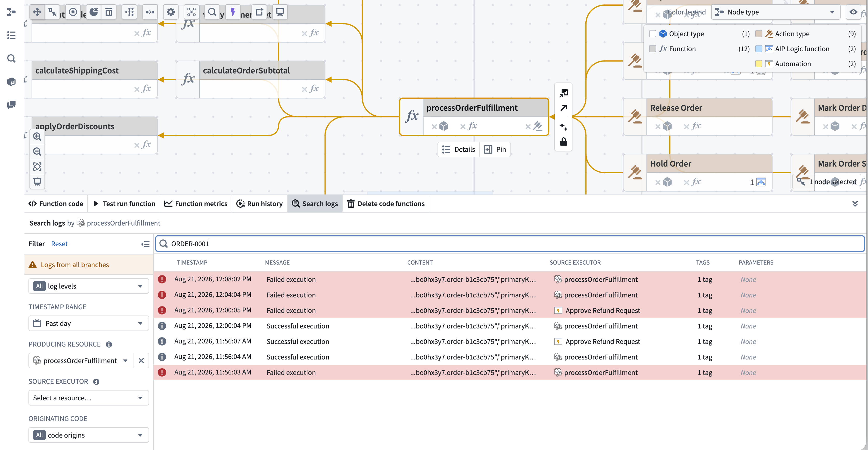The height and width of the screenshot is (450, 868).
Task: Open the comments icon in left sidebar
Action: 11,105
